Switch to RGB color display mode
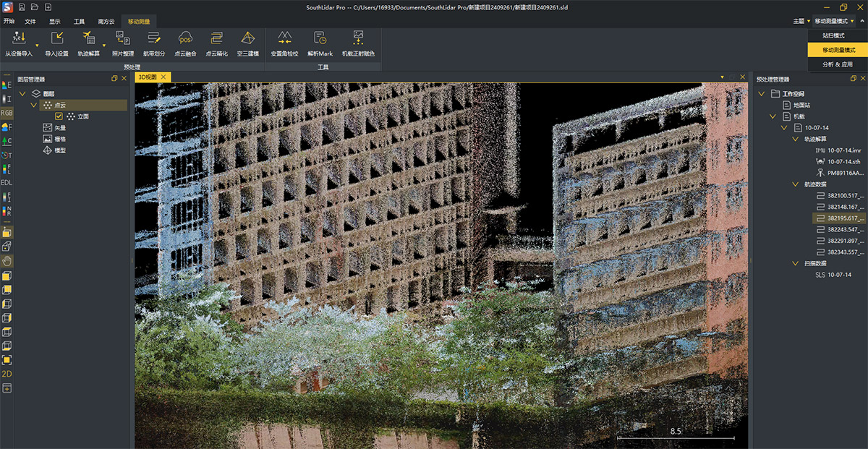This screenshot has width=868, height=449. click(7, 113)
